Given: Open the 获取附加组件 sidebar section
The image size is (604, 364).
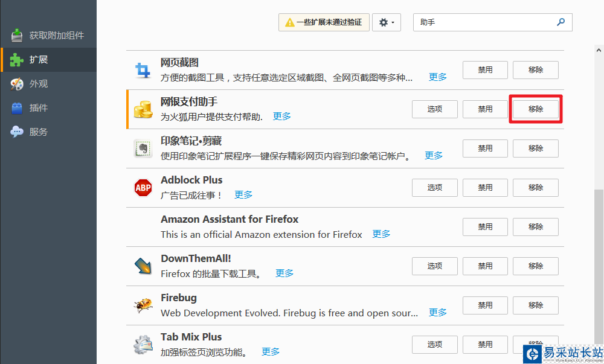Looking at the screenshot, I should tap(48, 36).
